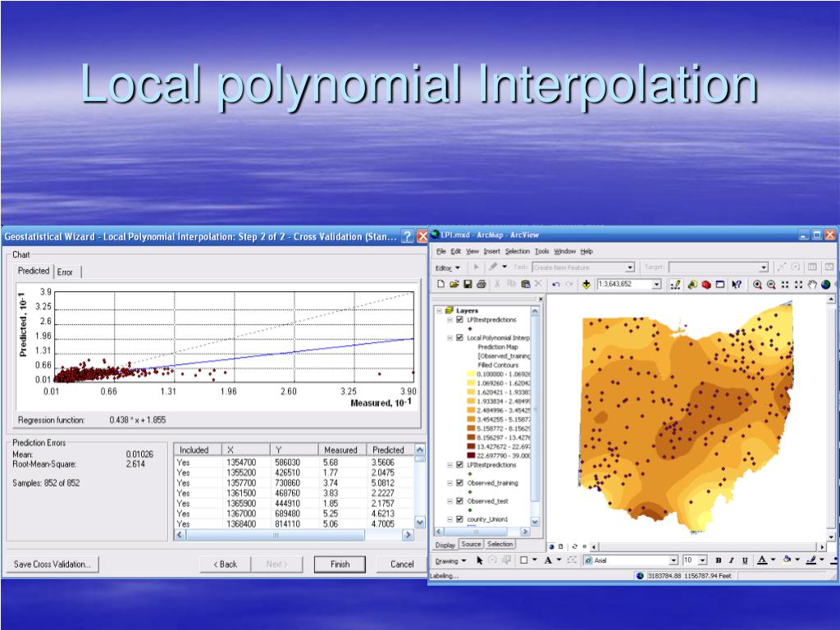This screenshot has width=840, height=630.
Task: Open the red ArcToolbox icon
Action: point(706,285)
